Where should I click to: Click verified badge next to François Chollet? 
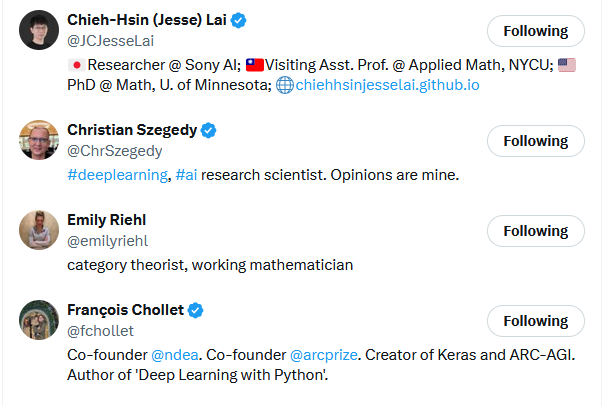pos(196,310)
